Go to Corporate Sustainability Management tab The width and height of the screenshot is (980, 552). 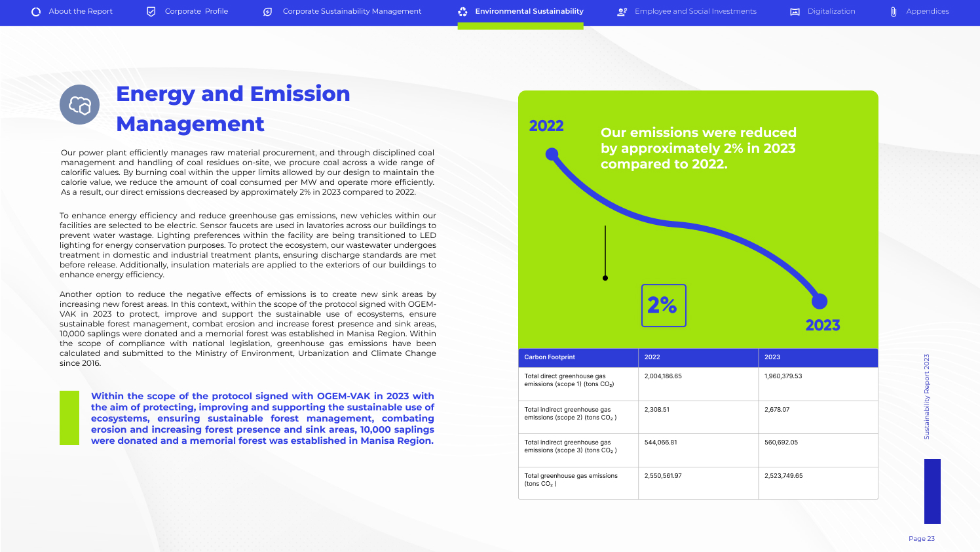(352, 11)
